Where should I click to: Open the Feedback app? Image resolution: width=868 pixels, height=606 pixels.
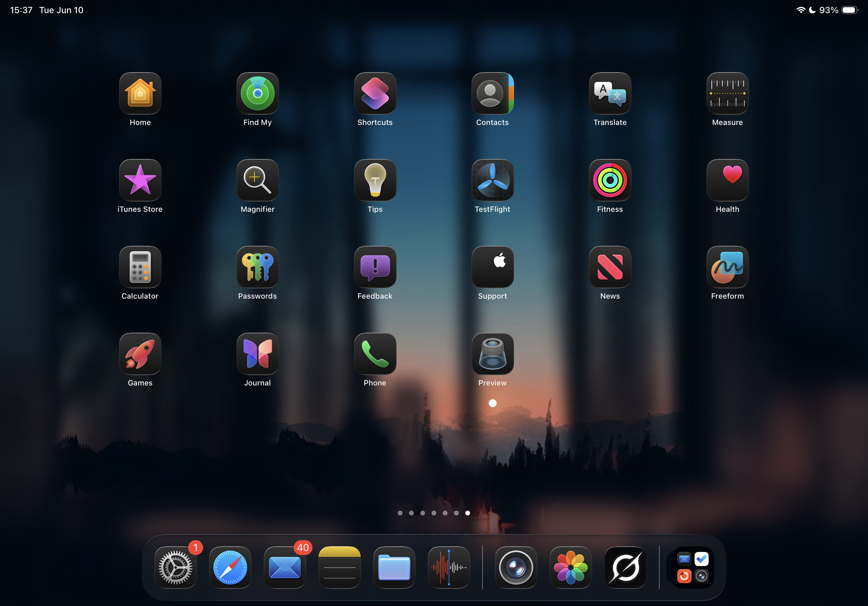coord(375,267)
